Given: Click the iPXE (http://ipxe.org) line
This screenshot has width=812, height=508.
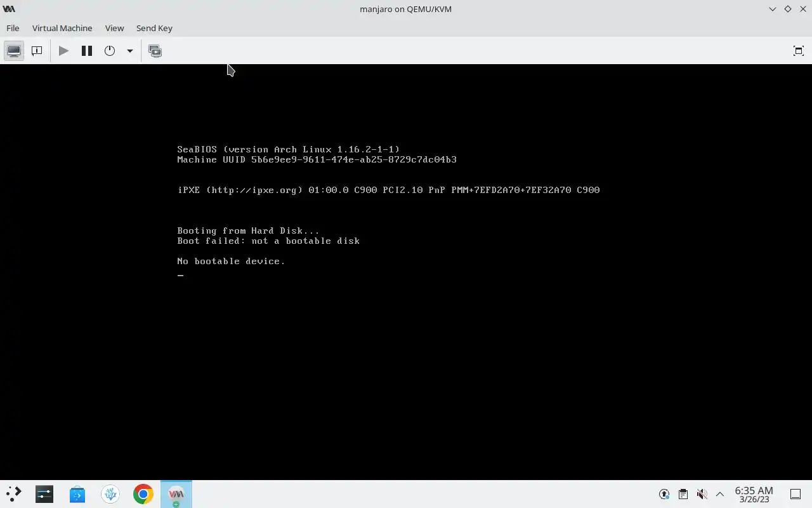Looking at the screenshot, I should tap(388, 190).
